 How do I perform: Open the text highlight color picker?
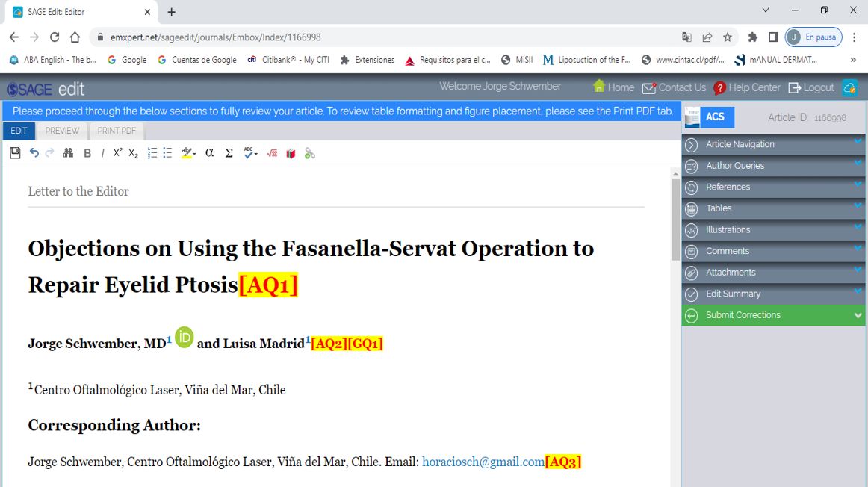[188, 153]
